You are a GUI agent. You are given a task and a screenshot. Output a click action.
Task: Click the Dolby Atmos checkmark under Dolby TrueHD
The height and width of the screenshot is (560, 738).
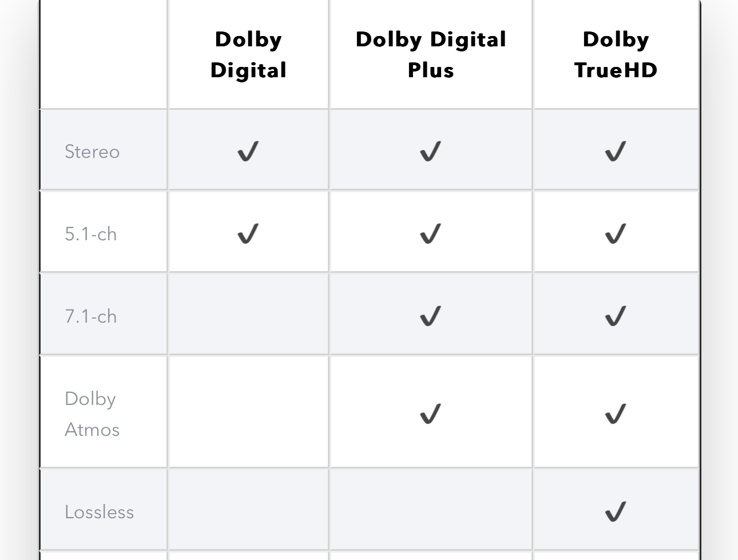coord(616,414)
